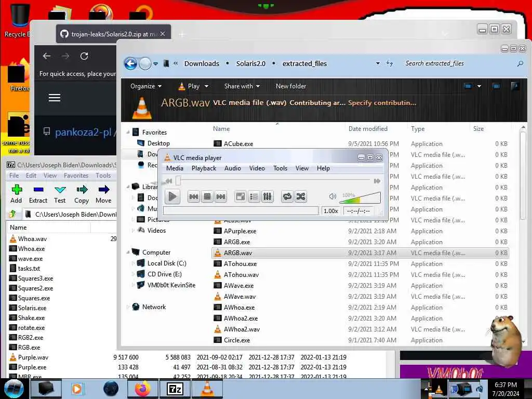Click Solaris2.0 in breadcrumb path
This screenshot has width=532, height=399.
point(251,63)
